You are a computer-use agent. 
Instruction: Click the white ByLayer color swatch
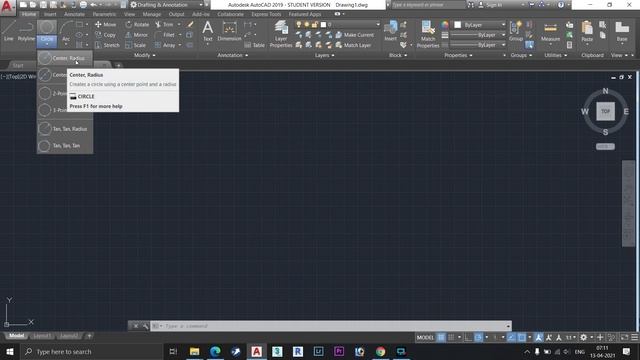tap(458, 25)
